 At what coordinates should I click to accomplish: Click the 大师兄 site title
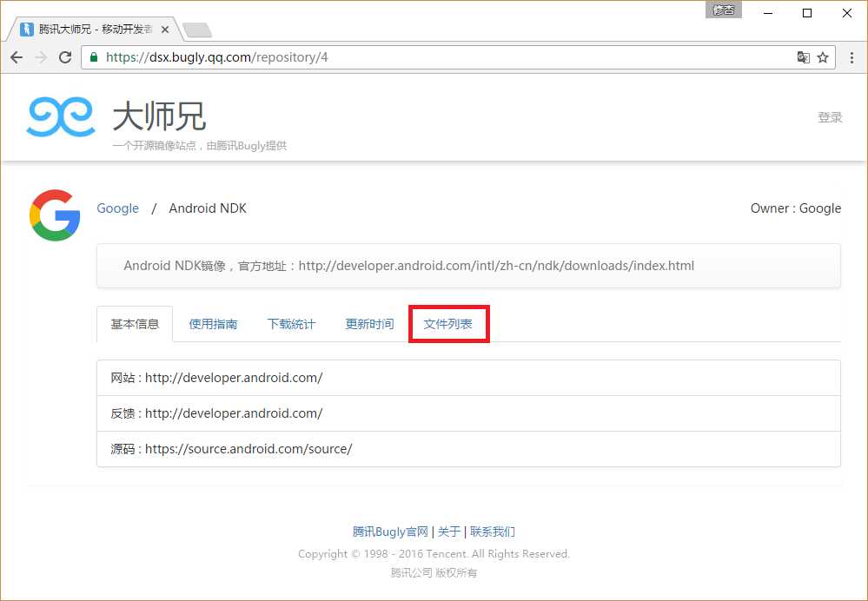coord(159,116)
